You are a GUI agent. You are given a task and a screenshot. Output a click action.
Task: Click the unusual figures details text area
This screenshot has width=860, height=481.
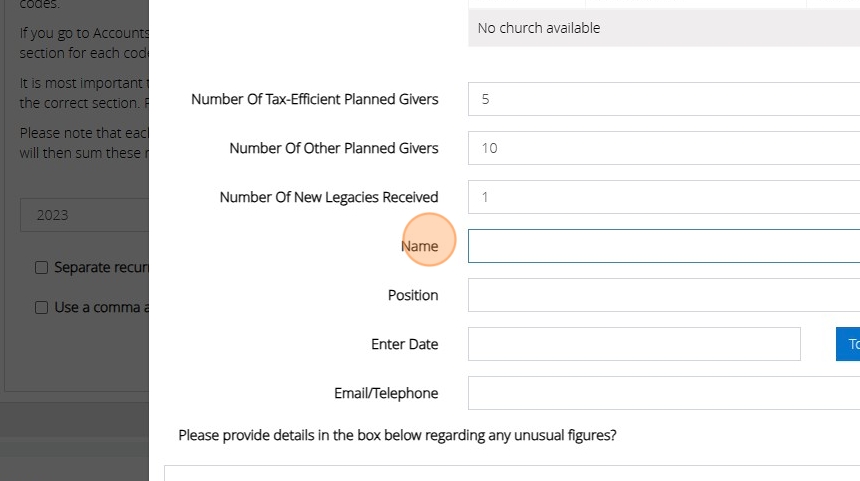click(x=512, y=472)
